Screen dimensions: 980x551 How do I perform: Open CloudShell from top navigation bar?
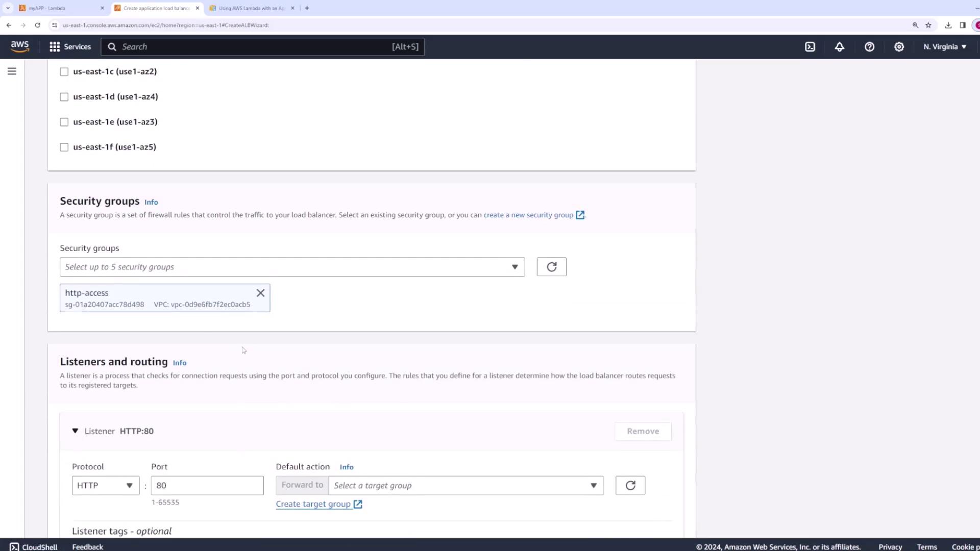coord(810,47)
